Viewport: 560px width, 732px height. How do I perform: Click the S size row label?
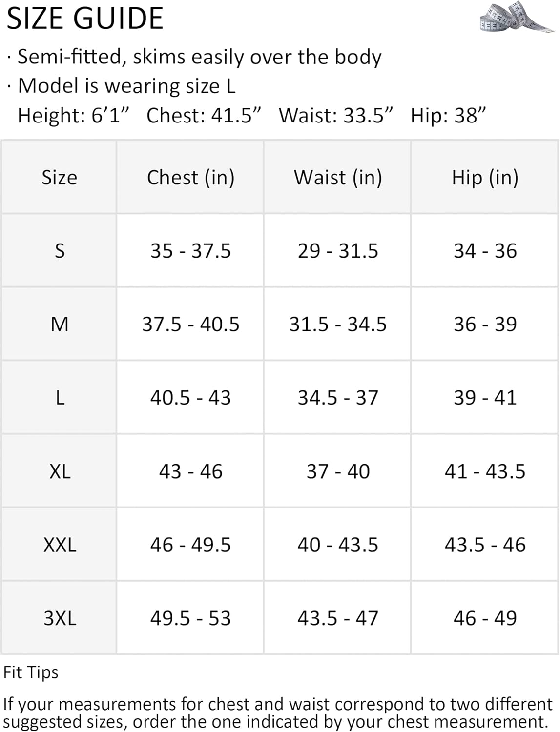(60, 251)
